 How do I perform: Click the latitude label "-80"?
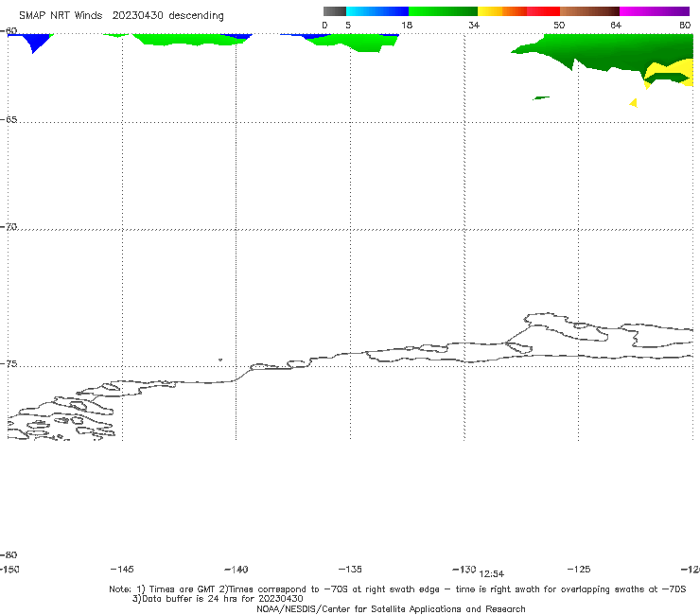pyautogui.click(x=9, y=554)
